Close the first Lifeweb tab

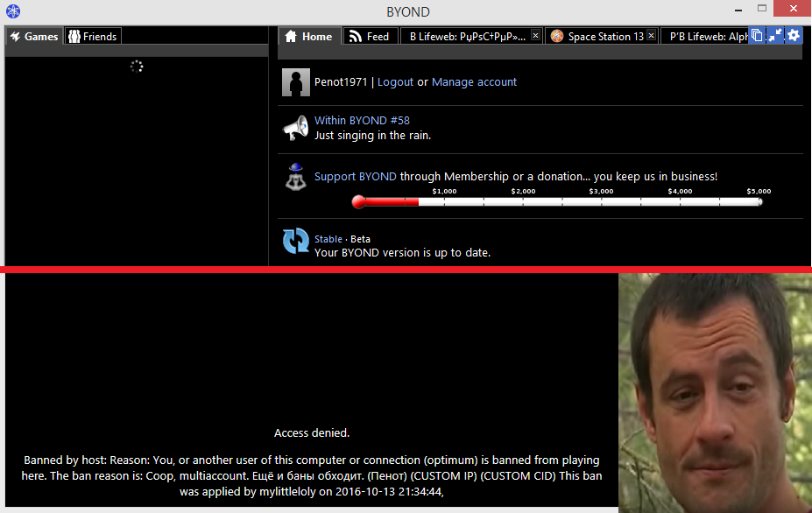[x=535, y=35]
